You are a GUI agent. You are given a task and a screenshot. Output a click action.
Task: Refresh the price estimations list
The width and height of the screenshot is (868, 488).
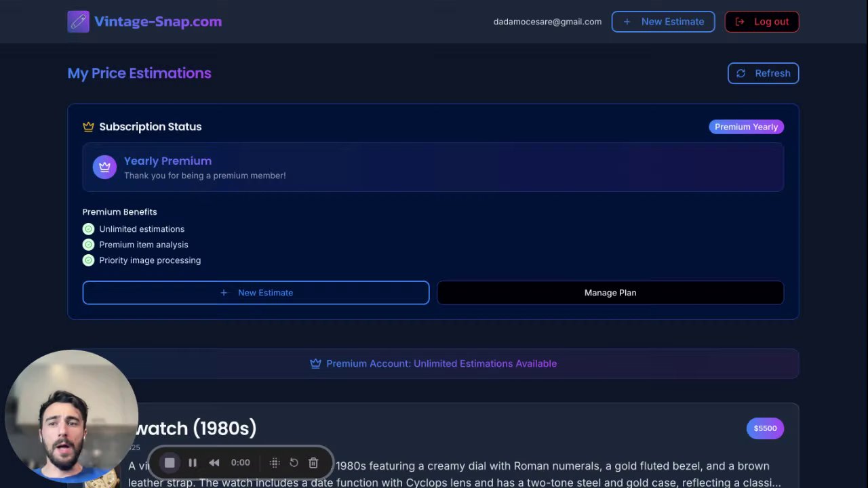click(x=764, y=73)
